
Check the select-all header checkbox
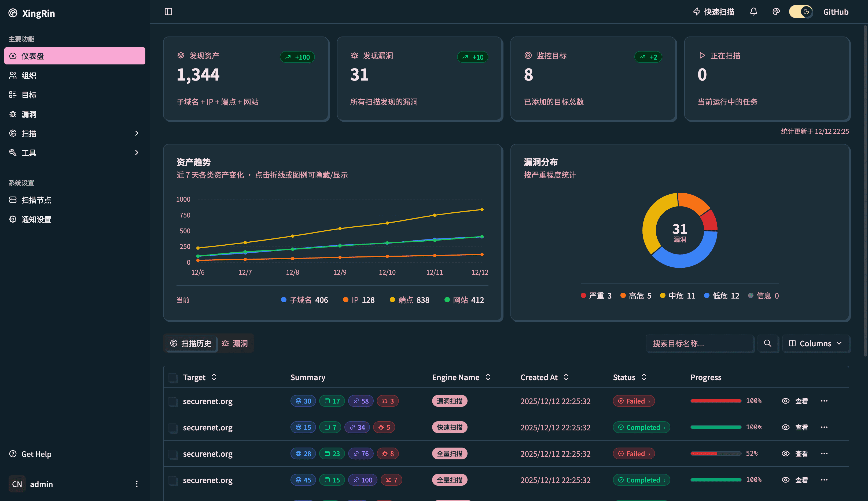coord(172,377)
